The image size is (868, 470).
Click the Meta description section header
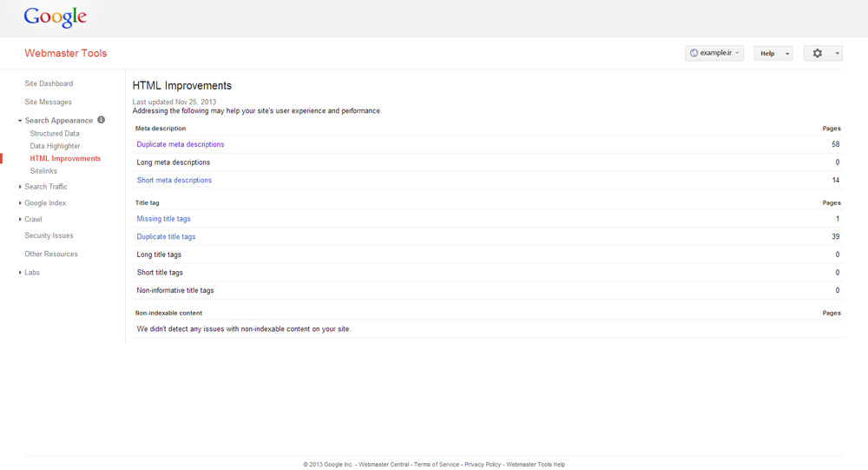161,128
